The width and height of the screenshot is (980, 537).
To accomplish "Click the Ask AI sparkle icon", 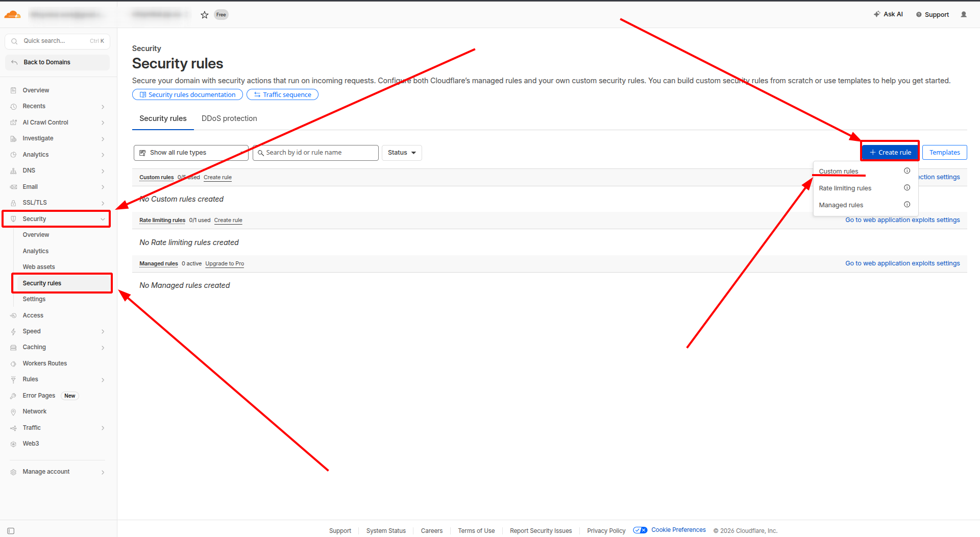I will [876, 14].
